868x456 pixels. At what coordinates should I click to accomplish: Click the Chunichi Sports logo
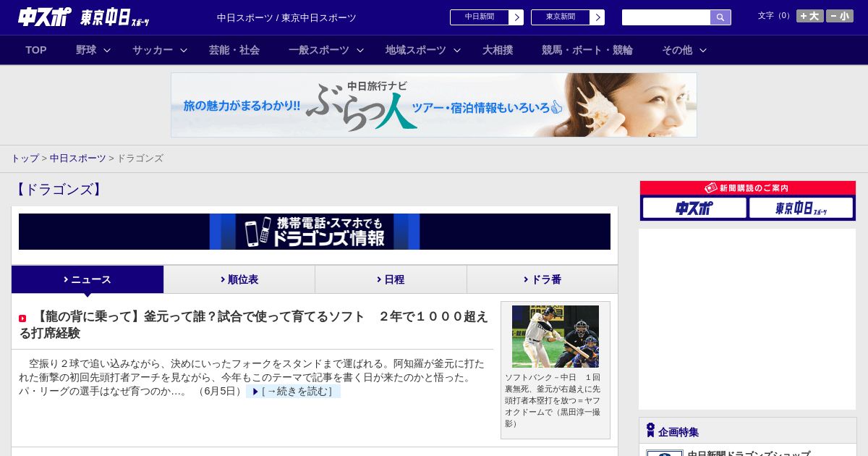click(44, 17)
